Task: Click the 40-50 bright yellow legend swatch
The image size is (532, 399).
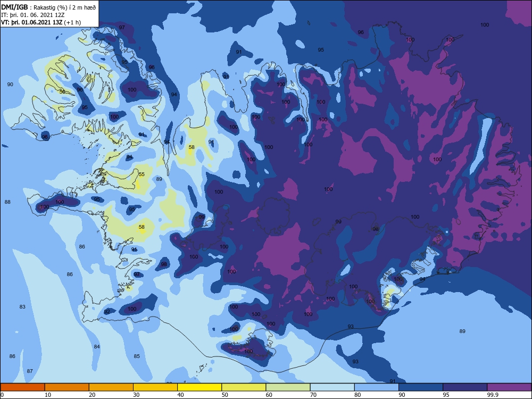Action: 199,387
